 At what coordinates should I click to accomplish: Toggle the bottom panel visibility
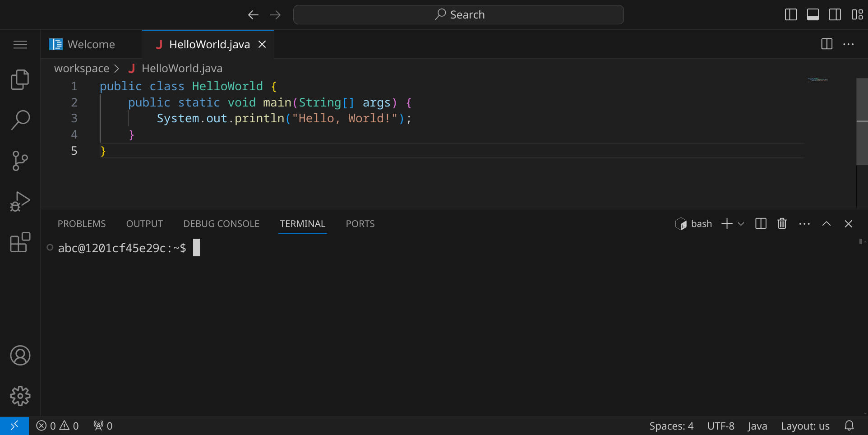click(x=813, y=15)
